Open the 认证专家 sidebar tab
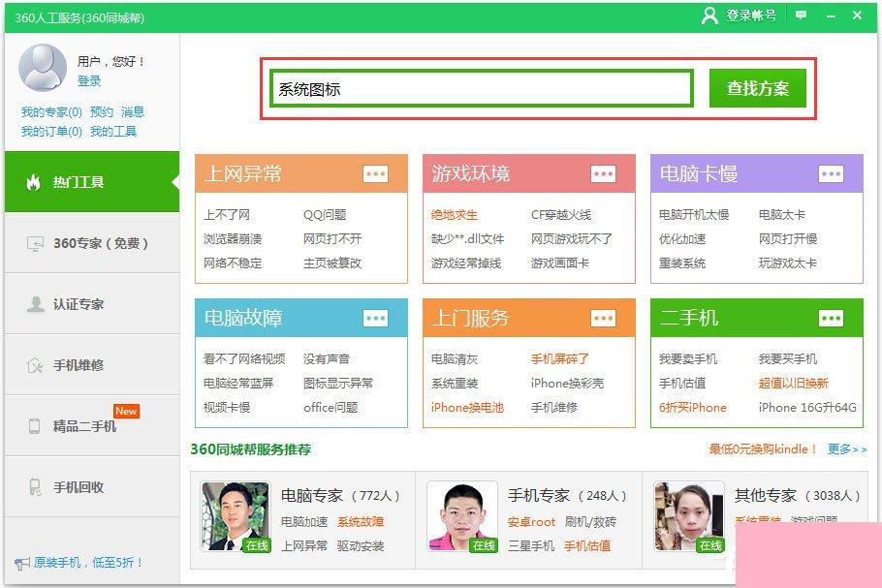 pos(92,304)
